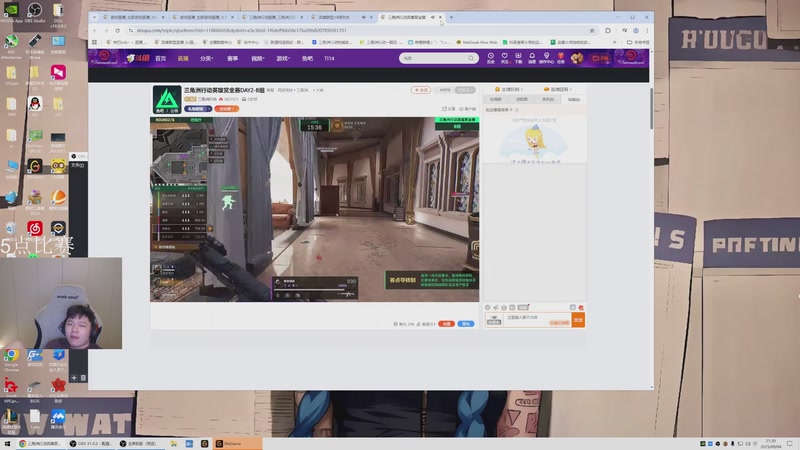Viewport: 800px width, 450px height.
Task: Click the share link above the video
Action: [x=448, y=109]
